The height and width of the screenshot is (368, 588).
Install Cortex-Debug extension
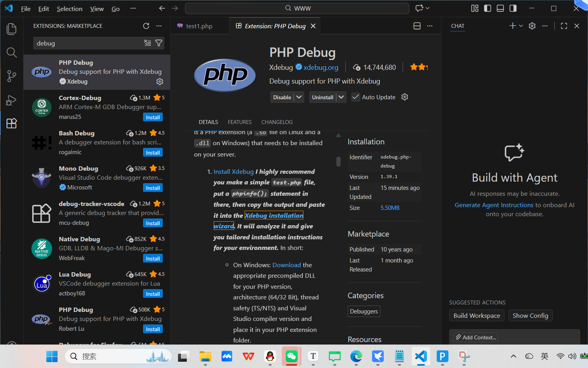point(153,117)
